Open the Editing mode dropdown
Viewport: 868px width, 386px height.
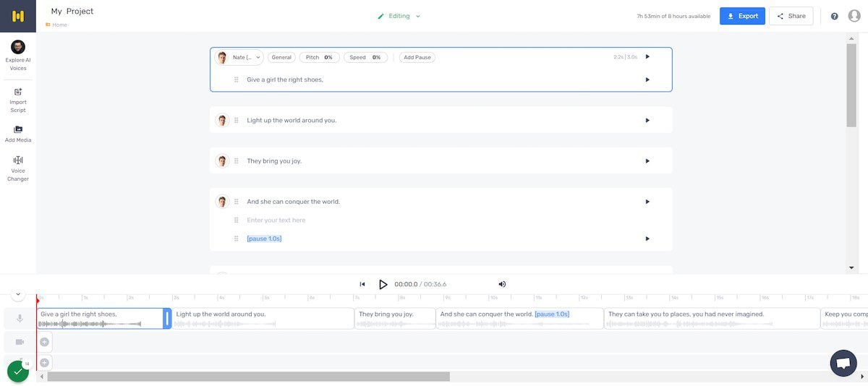(399, 16)
